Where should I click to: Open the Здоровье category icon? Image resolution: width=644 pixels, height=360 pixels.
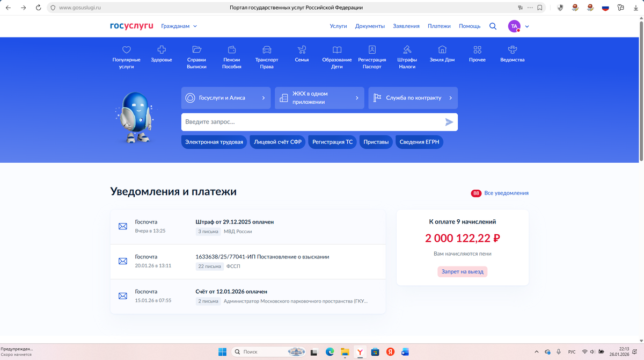(x=162, y=49)
